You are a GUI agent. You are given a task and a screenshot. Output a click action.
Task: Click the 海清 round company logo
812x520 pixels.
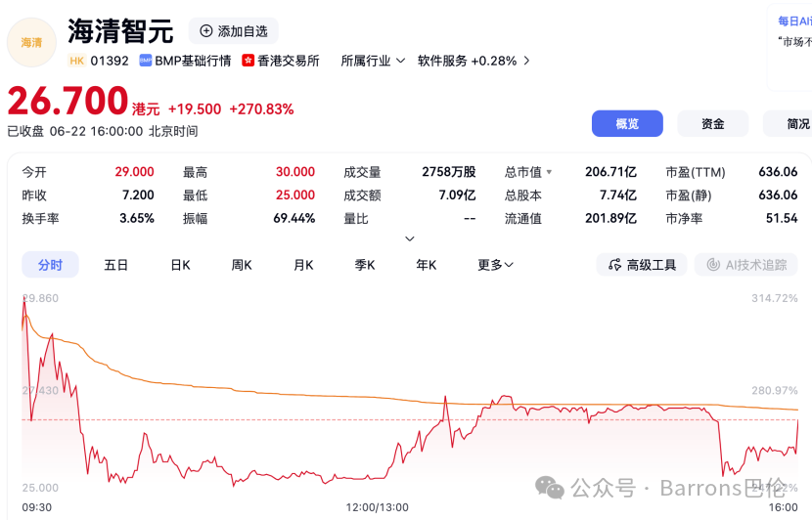tap(31, 42)
